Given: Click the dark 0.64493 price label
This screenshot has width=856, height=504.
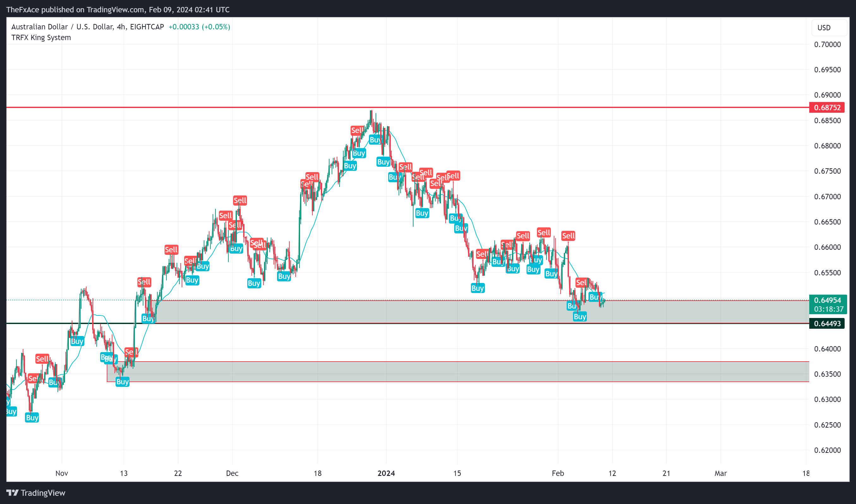Looking at the screenshot, I should pyautogui.click(x=828, y=323).
